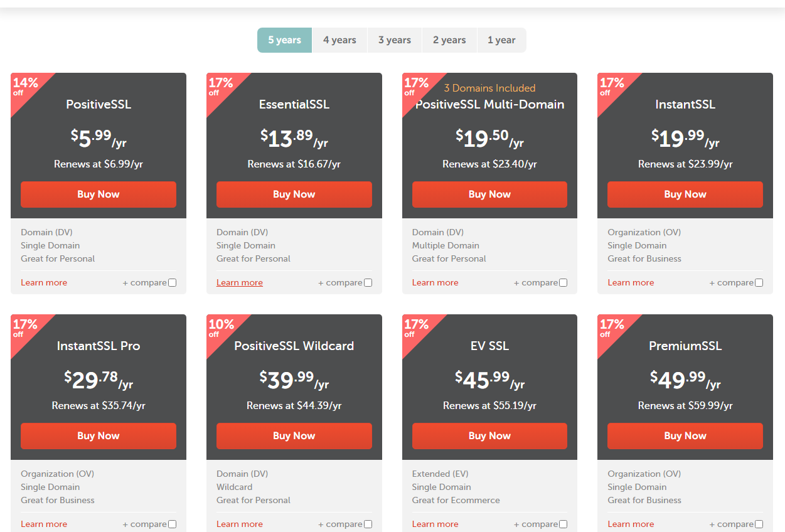Open Learn more under PositiveSSL Multi-Domain
Viewport: 785px width, 532px height.
point(435,283)
